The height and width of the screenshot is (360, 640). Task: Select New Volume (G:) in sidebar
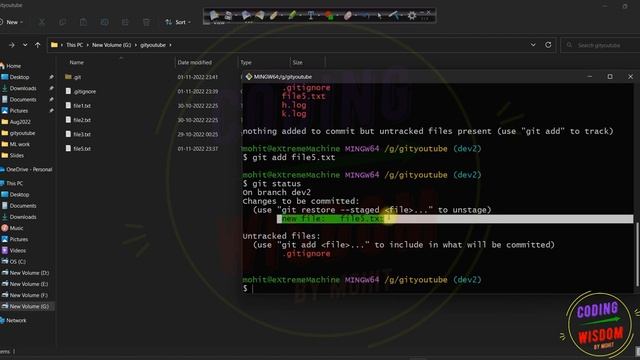(25, 306)
